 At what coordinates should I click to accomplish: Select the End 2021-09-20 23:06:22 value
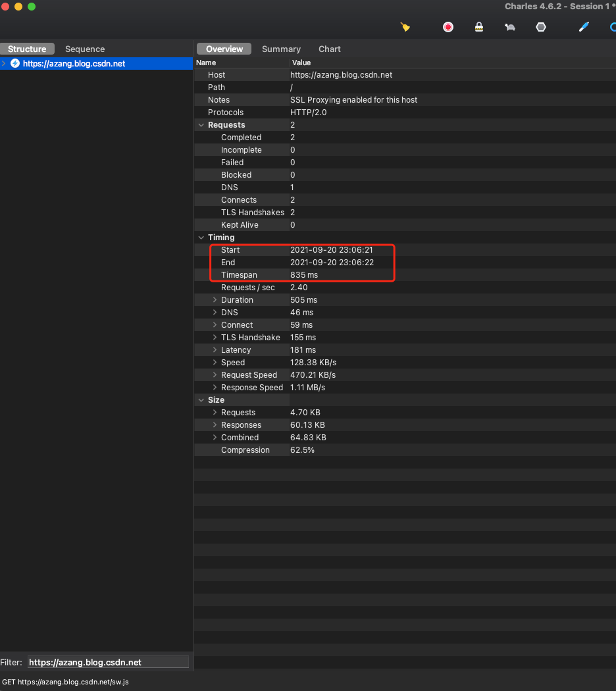[x=332, y=262]
